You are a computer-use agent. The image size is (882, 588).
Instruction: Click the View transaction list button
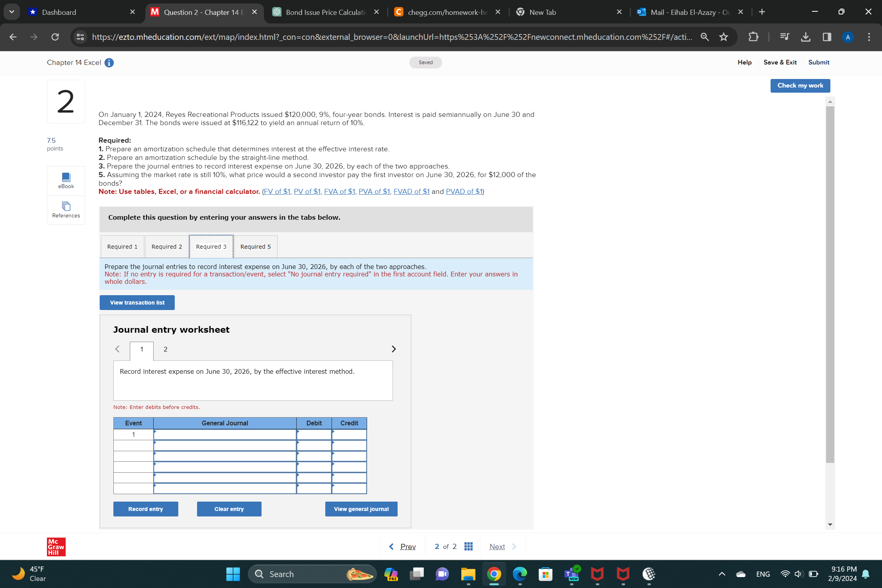pos(137,303)
